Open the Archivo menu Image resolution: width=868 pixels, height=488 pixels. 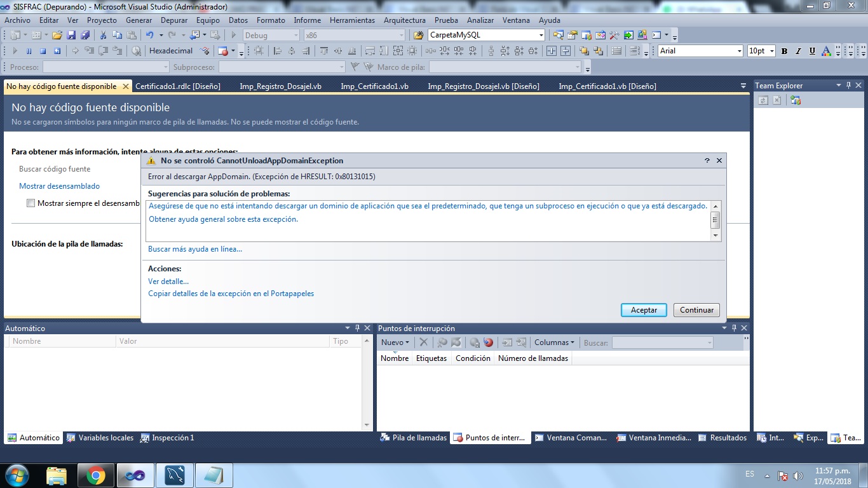17,20
